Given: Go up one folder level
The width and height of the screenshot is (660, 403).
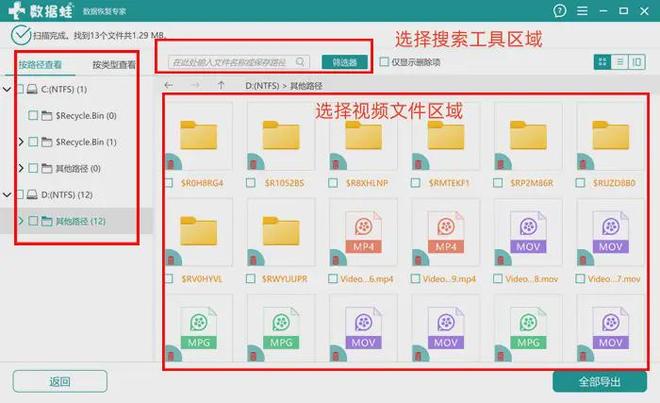Looking at the screenshot, I should click(221, 85).
